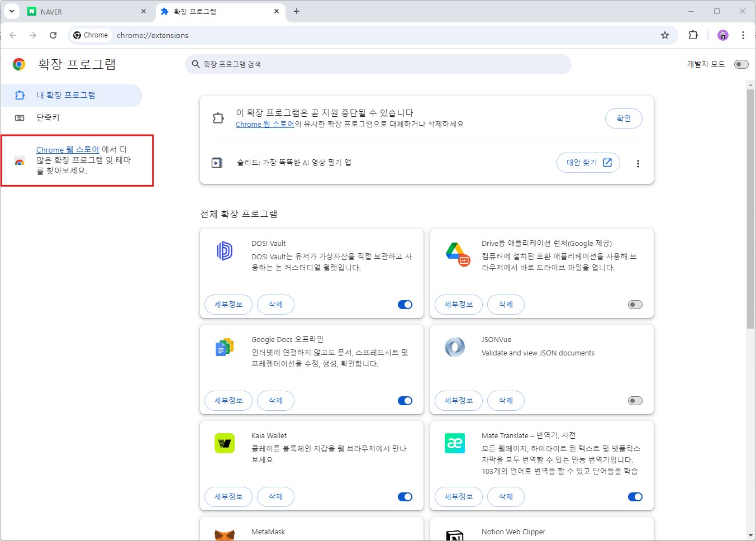Select the 확장 프로그램 browser tab
Viewport: 756px width, 541px height.
point(220,11)
